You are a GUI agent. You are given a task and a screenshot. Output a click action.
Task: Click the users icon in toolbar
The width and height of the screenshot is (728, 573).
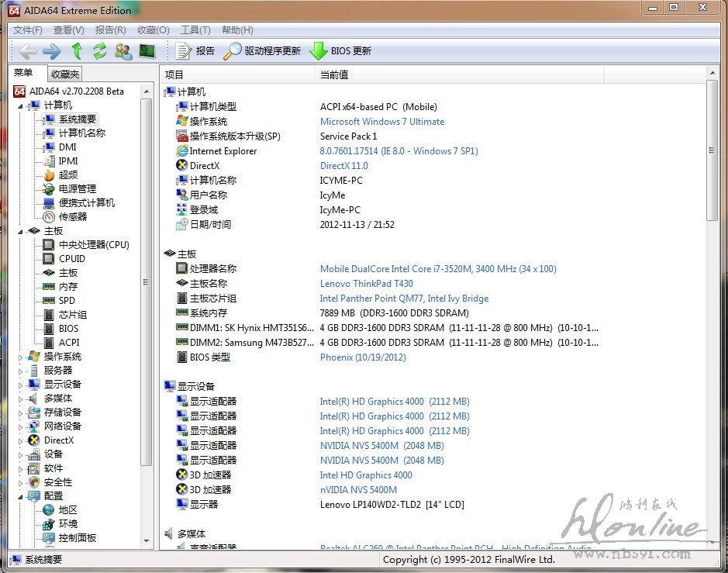(x=122, y=51)
